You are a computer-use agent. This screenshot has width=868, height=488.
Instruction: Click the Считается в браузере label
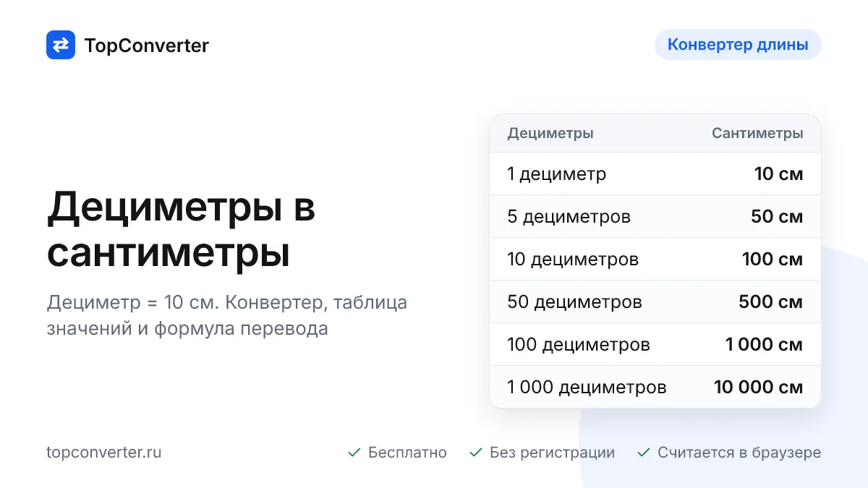tap(739, 453)
